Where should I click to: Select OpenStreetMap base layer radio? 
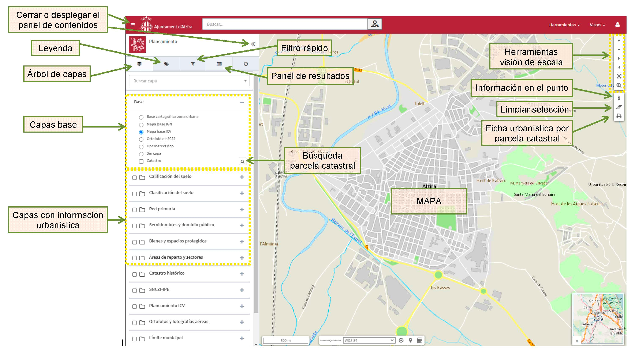tap(141, 147)
